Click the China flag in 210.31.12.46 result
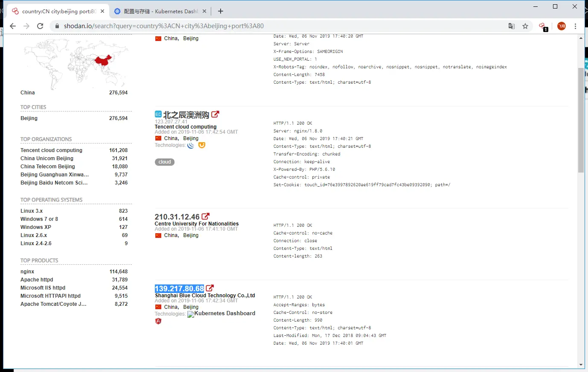This screenshot has width=588, height=372. (158, 235)
